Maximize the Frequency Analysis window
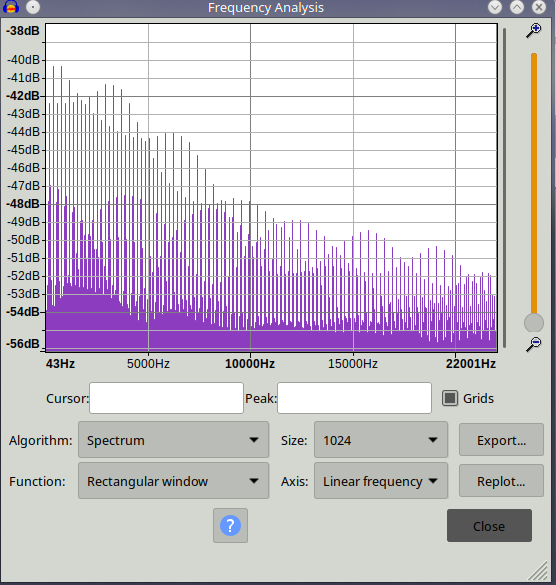556x585 pixels. click(517, 7)
